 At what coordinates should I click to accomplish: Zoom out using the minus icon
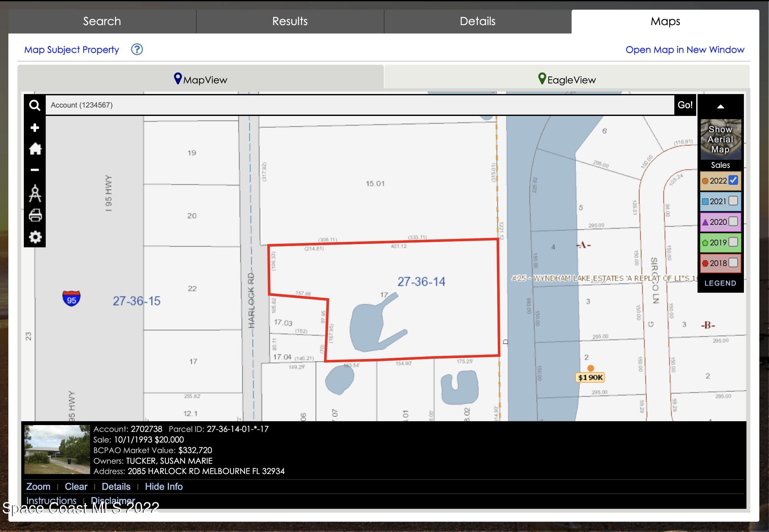pyautogui.click(x=35, y=170)
